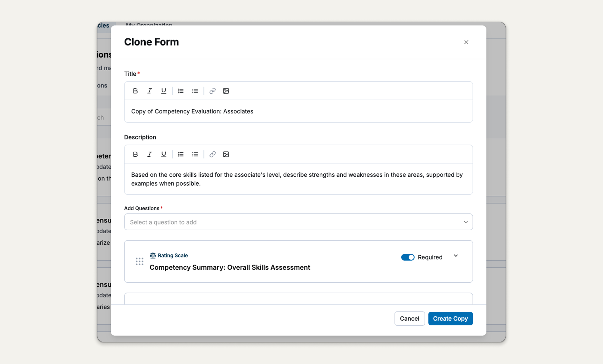Click underline icon in Description toolbar
603x364 pixels.
point(164,154)
